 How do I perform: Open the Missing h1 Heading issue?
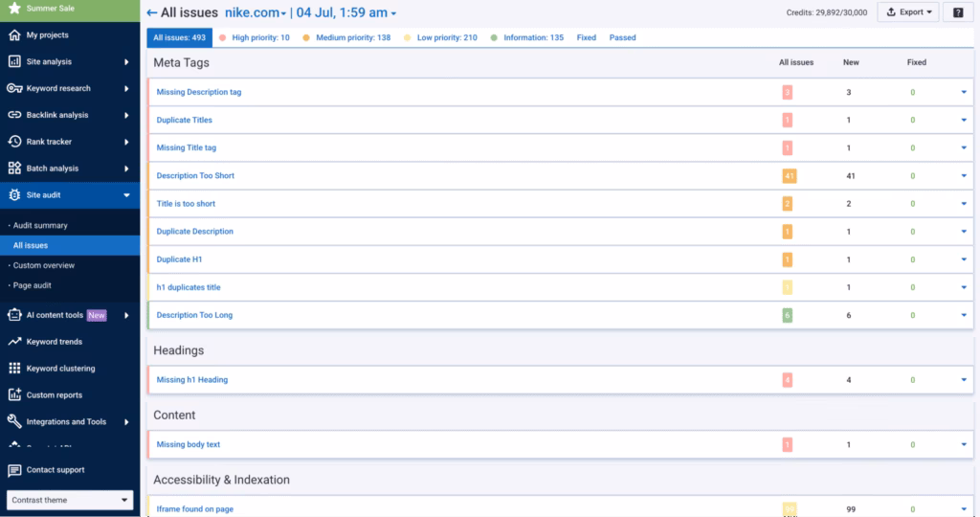click(192, 380)
